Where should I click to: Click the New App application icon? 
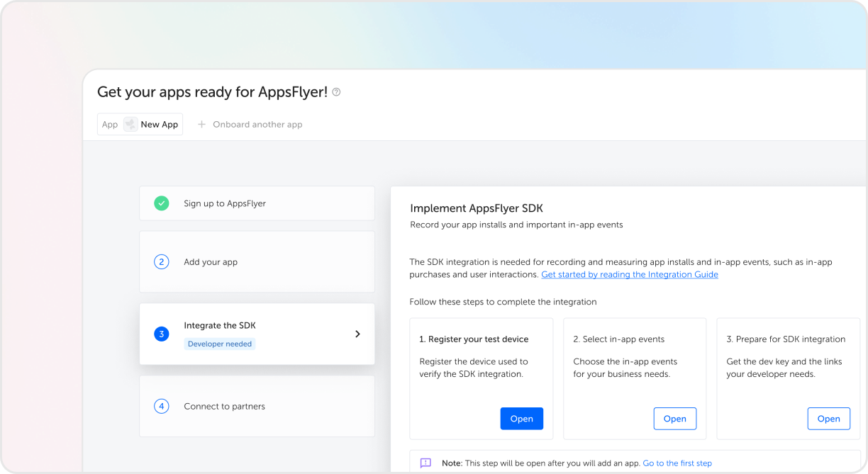[x=130, y=124]
